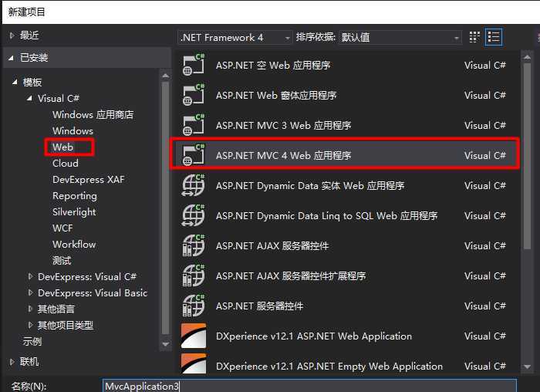Select the Silverlight category
Viewport: 540px width, 392px height.
click(74, 212)
